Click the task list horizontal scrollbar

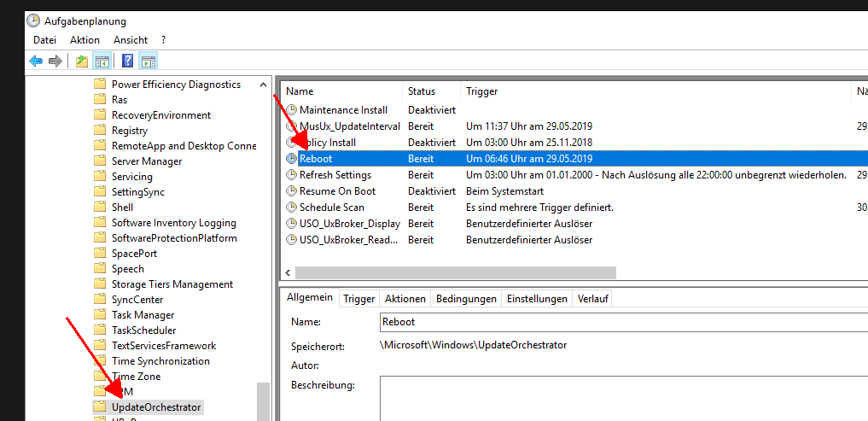click(455, 272)
